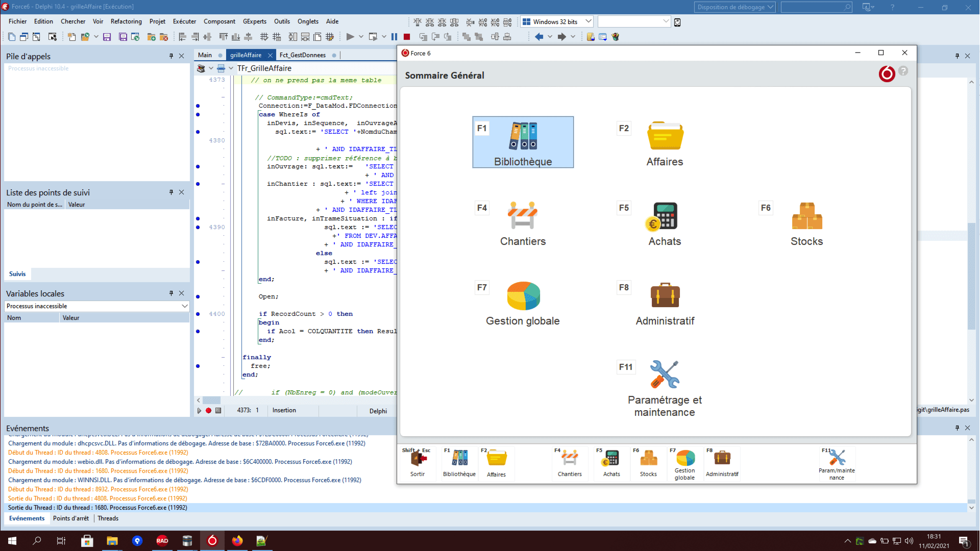Click the Sortir exit icon in bottom bar

point(418,463)
